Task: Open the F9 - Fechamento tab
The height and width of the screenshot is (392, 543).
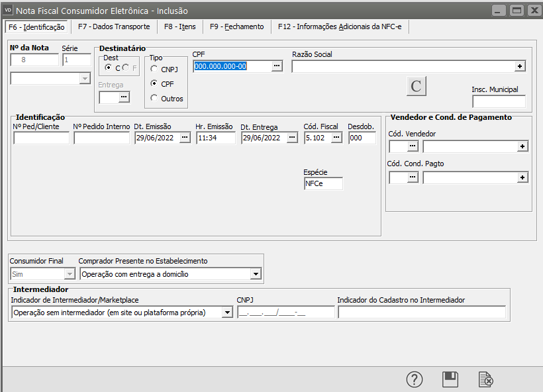Action: [236, 27]
